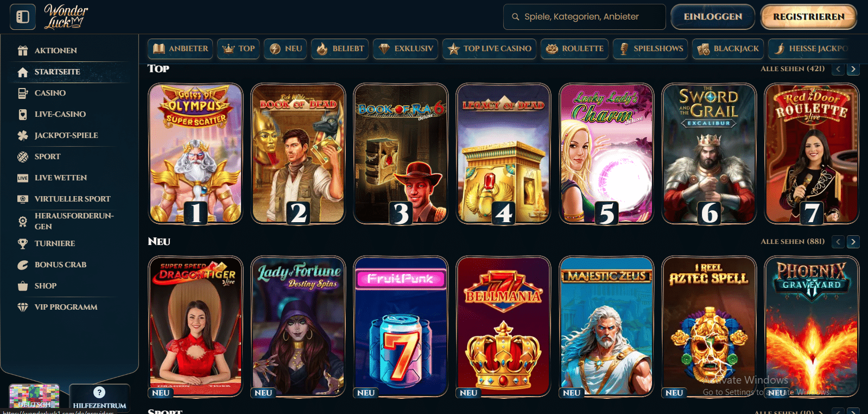This screenshot has width=868, height=414.
Task: Click the Registrieren button
Action: 808,17
